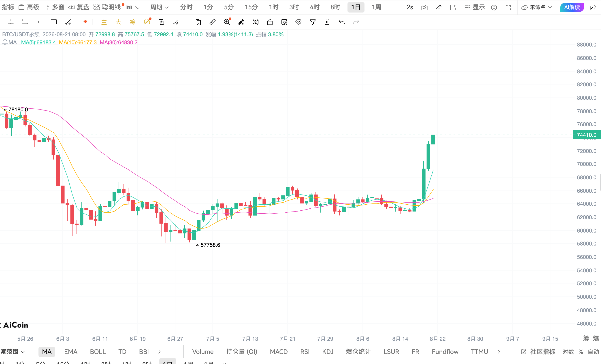Redo the drawing action
The height and width of the screenshot is (364, 601).
tap(356, 22)
